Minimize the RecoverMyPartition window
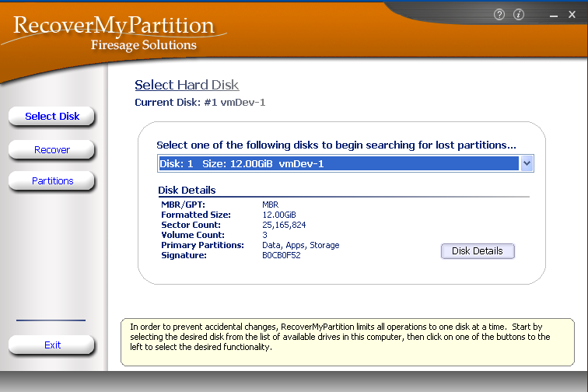588x392 pixels. pyautogui.click(x=552, y=15)
